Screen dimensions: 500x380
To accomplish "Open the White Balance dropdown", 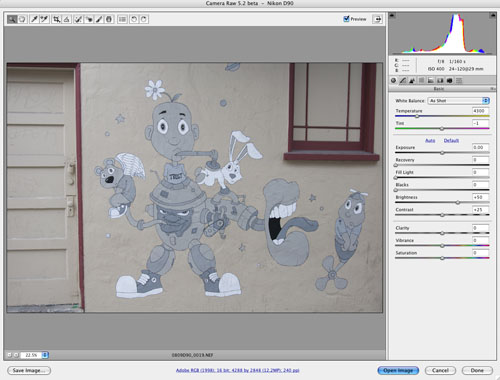I will pos(459,100).
